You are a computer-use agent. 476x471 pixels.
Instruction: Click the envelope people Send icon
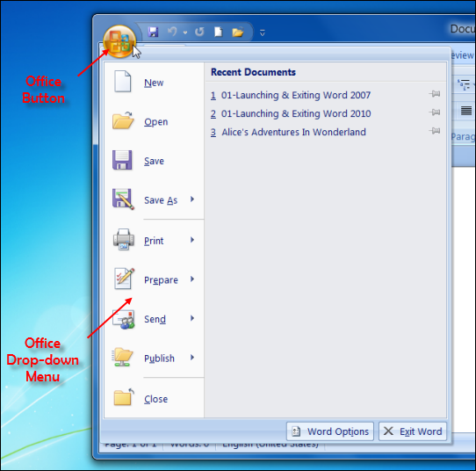point(123,319)
